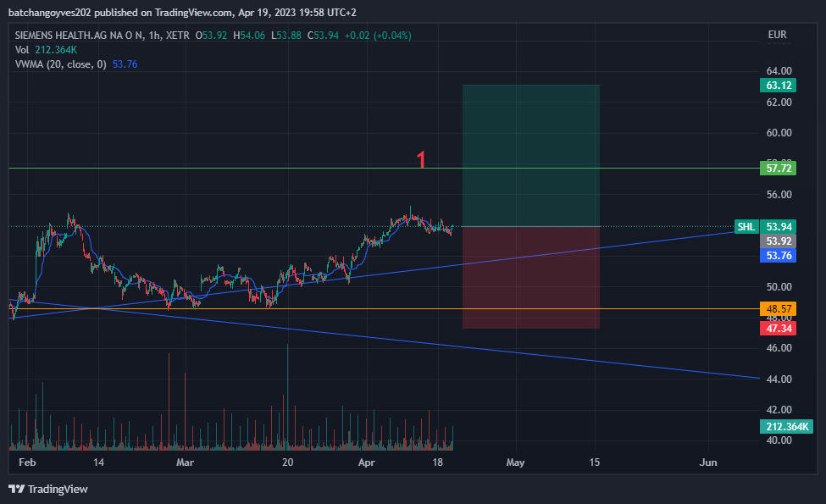Click the Mar label on time axis

coord(185,462)
